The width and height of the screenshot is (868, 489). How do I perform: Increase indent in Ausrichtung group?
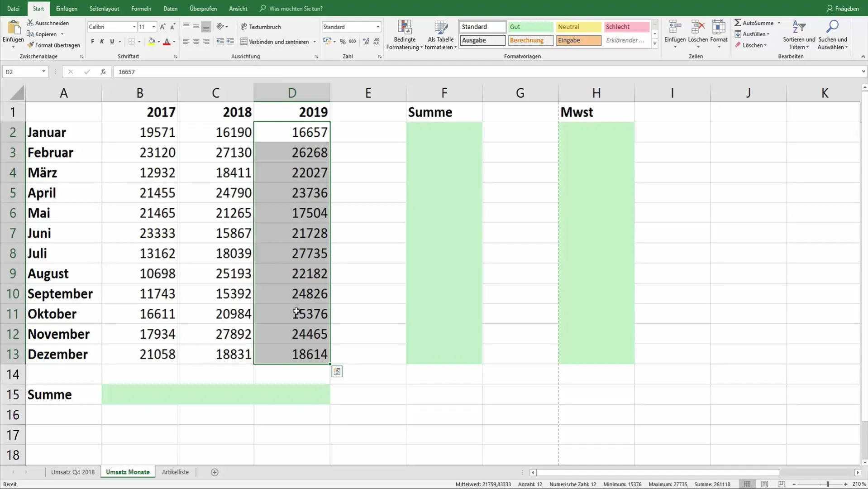coord(230,41)
